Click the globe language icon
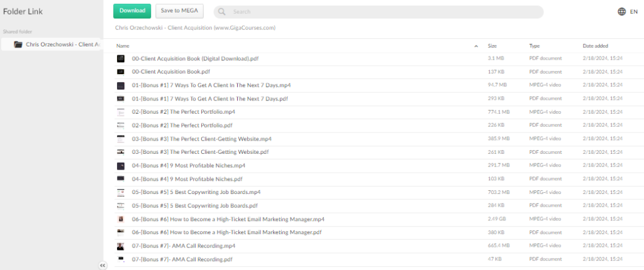 (x=622, y=11)
